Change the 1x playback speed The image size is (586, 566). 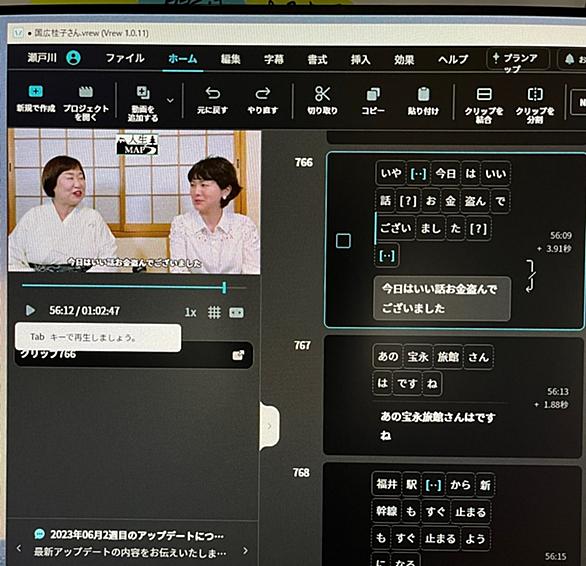(x=190, y=312)
